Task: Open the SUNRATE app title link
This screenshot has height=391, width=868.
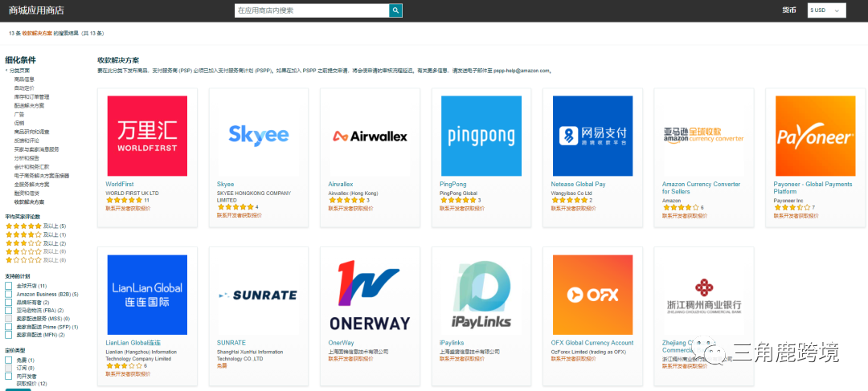Action: point(231,343)
